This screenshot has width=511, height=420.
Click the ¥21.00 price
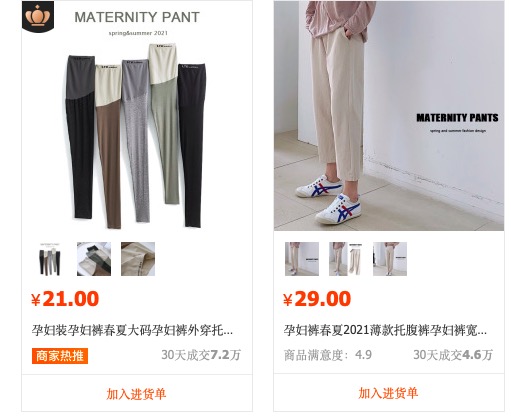tap(65, 299)
